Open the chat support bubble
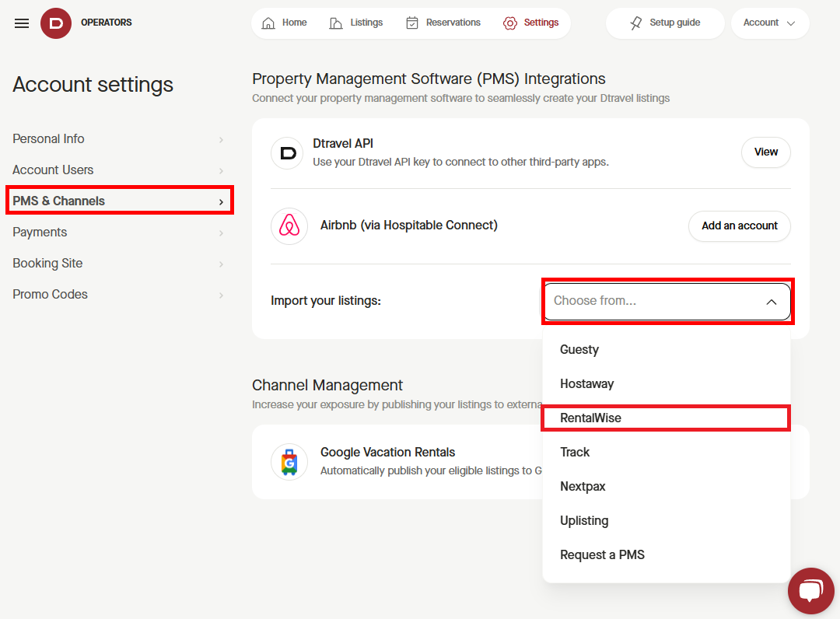Screen dimensions: 840x619 point(810,591)
